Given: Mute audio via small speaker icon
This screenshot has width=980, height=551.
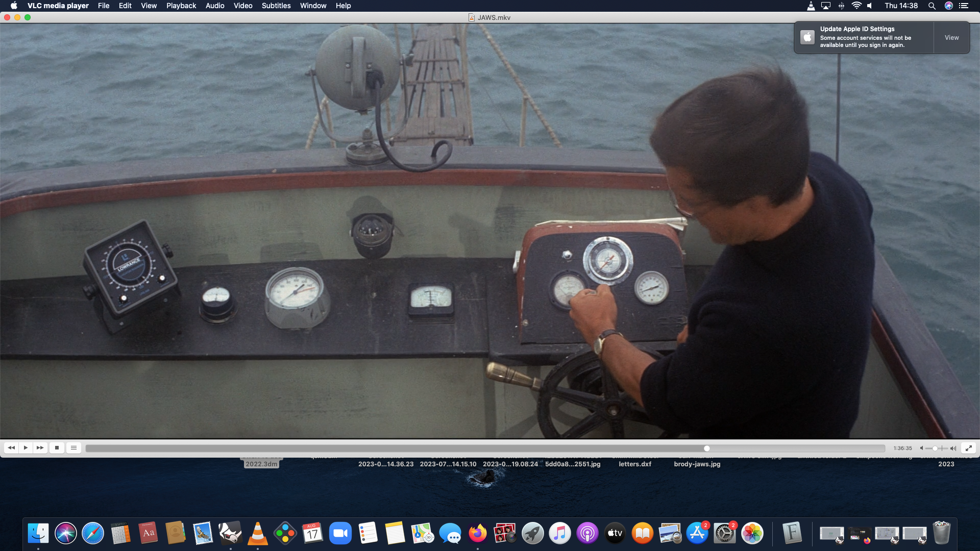Looking at the screenshot, I should [921, 448].
